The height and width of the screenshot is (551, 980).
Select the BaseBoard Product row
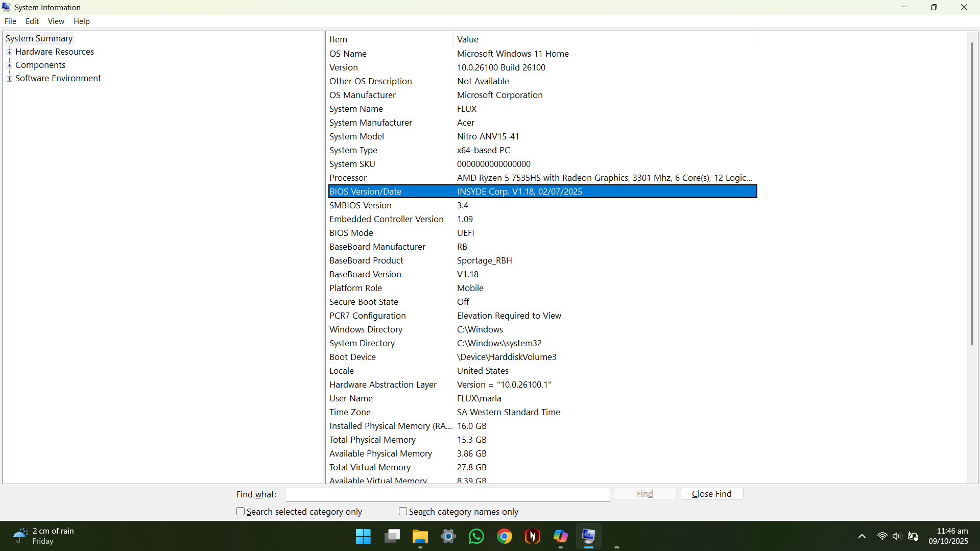[542, 260]
